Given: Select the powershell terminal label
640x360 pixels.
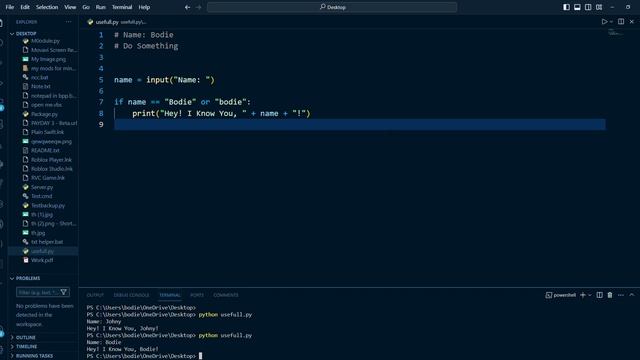Looking at the screenshot, I should tap(560, 295).
